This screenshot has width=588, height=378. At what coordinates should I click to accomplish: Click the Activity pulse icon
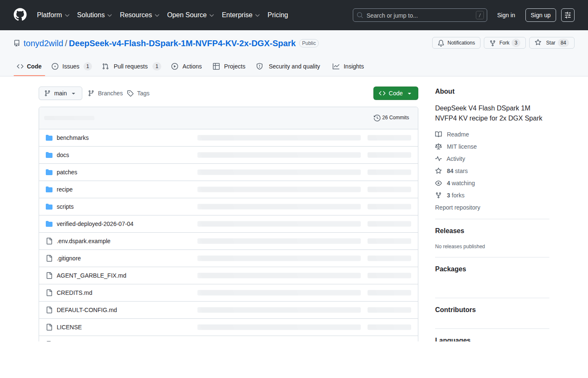438,159
